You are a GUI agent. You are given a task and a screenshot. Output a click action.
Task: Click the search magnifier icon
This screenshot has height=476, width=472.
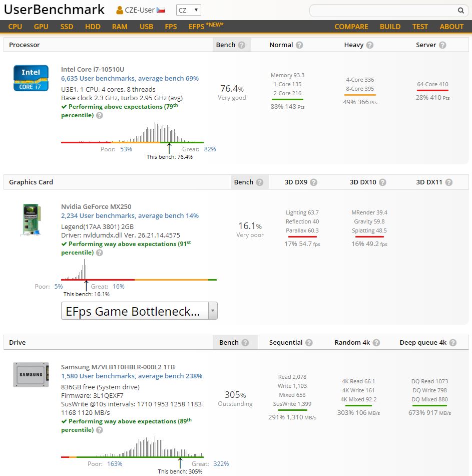point(460,11)
